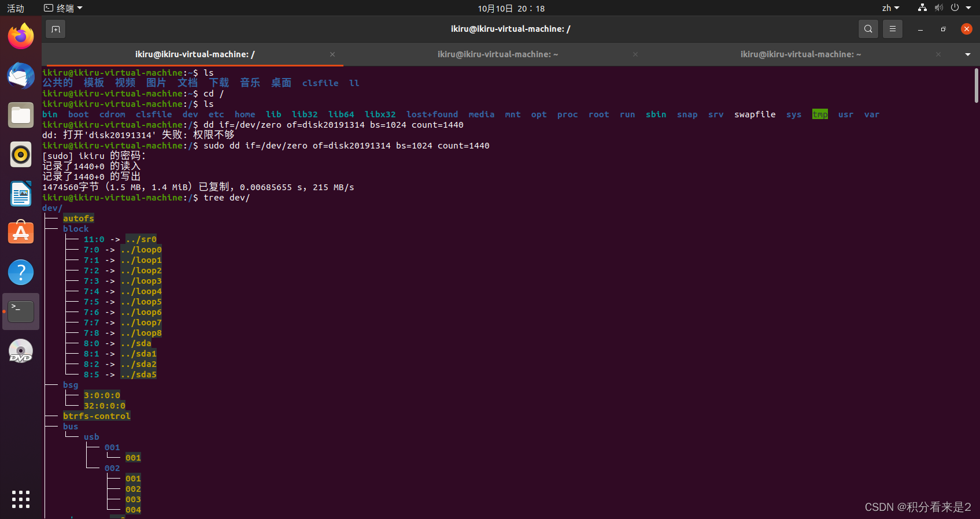The image size is (980, 519).
Task: Click the 'tree dev/' command text
Action: click(227, 198)
